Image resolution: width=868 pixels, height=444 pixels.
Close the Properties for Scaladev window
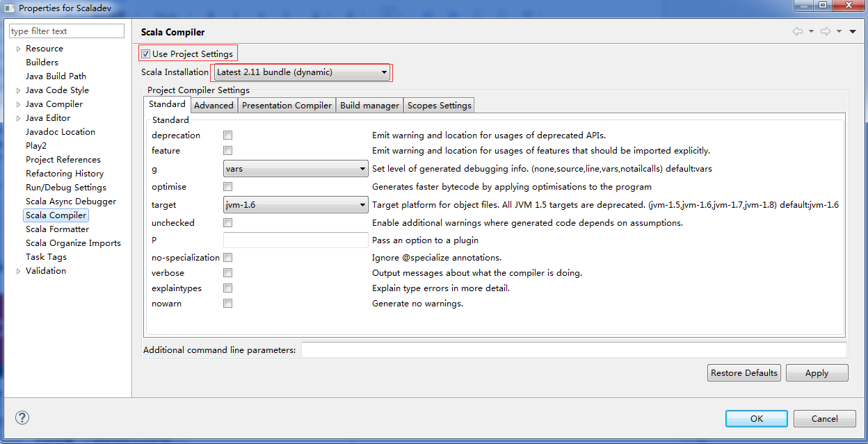(848, 6)
